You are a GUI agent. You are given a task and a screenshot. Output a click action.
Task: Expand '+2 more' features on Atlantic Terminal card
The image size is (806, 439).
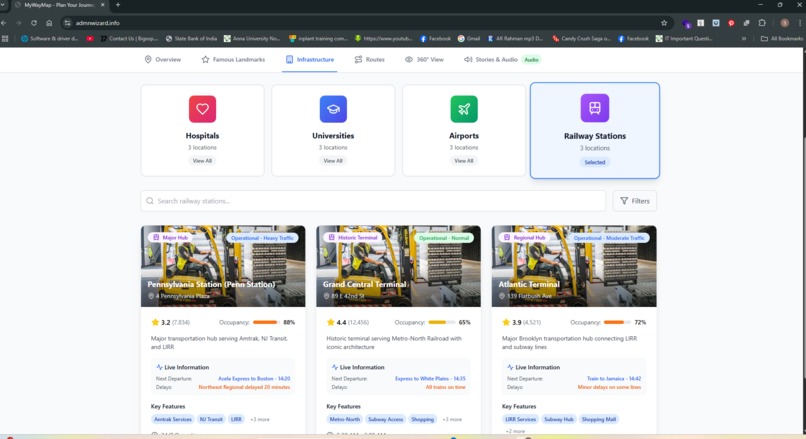(515, 431)
